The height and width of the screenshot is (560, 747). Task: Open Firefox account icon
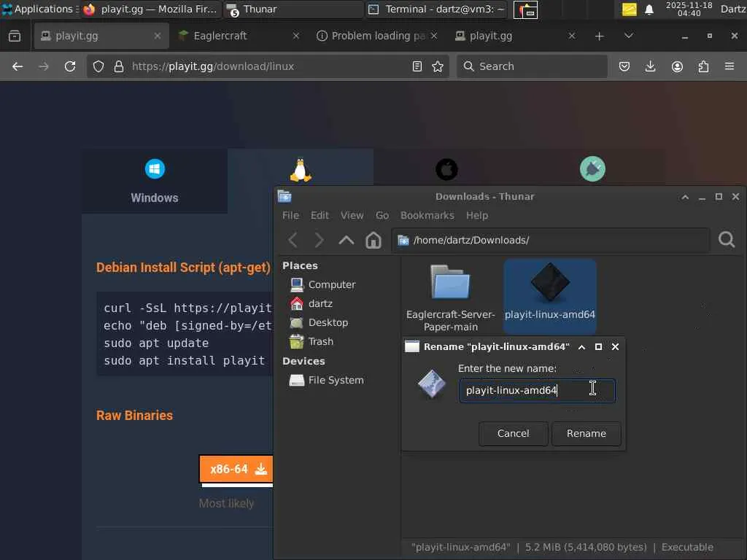[x=677, y=66]
